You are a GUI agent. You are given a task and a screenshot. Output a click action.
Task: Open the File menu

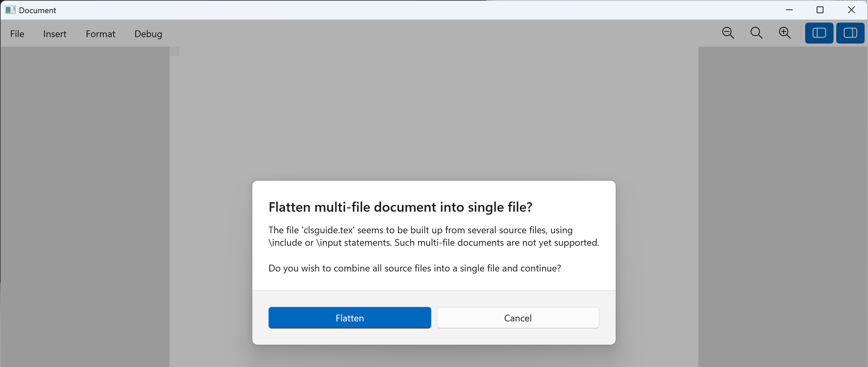click(x=17, y=34)
